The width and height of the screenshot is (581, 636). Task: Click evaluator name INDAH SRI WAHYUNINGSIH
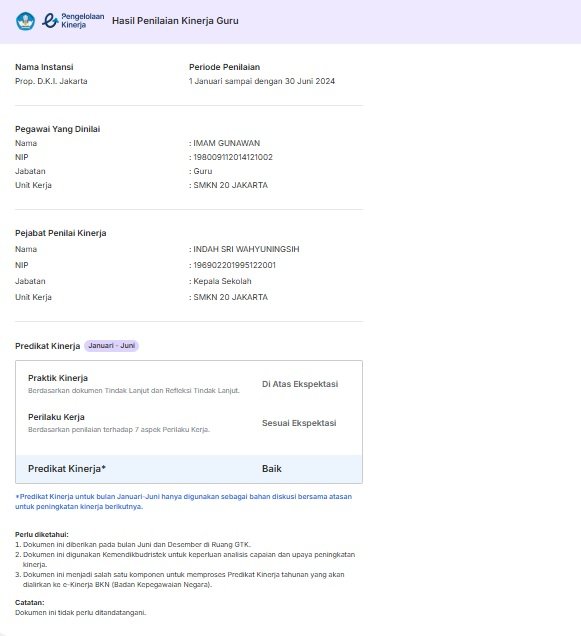[x=246, y=249]
